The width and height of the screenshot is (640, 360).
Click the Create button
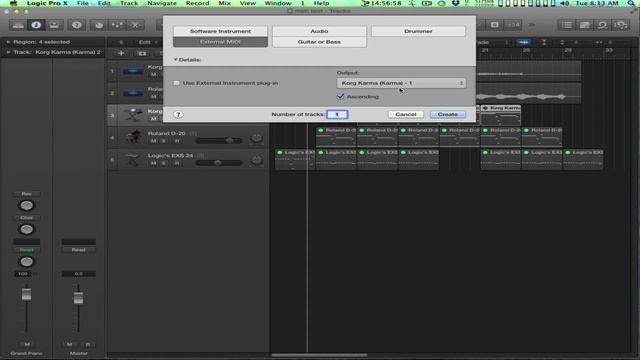[x=448, y=114]
